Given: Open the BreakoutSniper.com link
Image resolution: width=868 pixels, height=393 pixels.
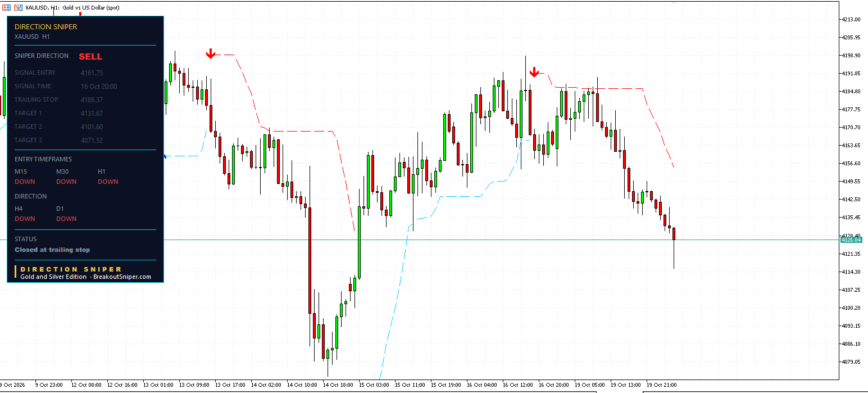Looking at the screenshot, I should coord(122,277).
